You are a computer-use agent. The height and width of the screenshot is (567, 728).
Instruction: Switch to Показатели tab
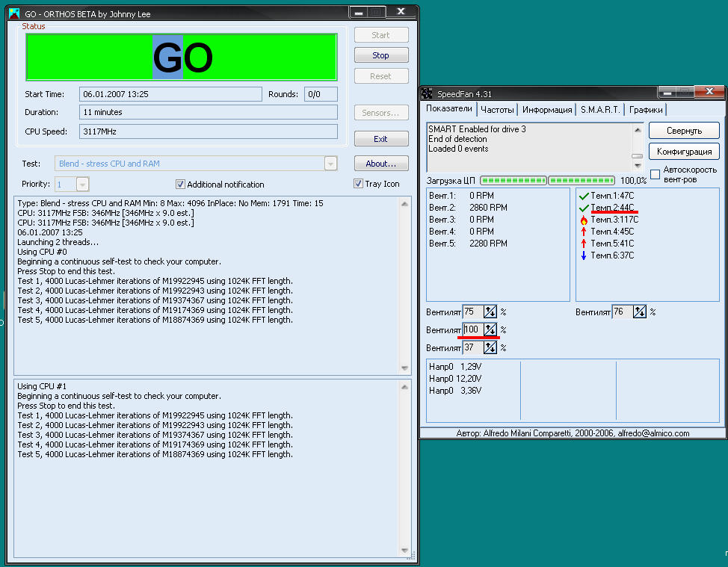449,108
